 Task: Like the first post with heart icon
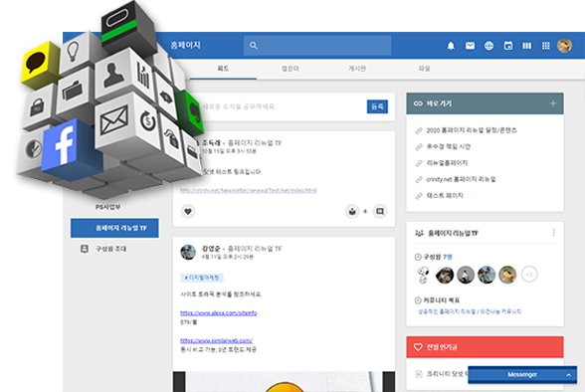tap(188, 212)
